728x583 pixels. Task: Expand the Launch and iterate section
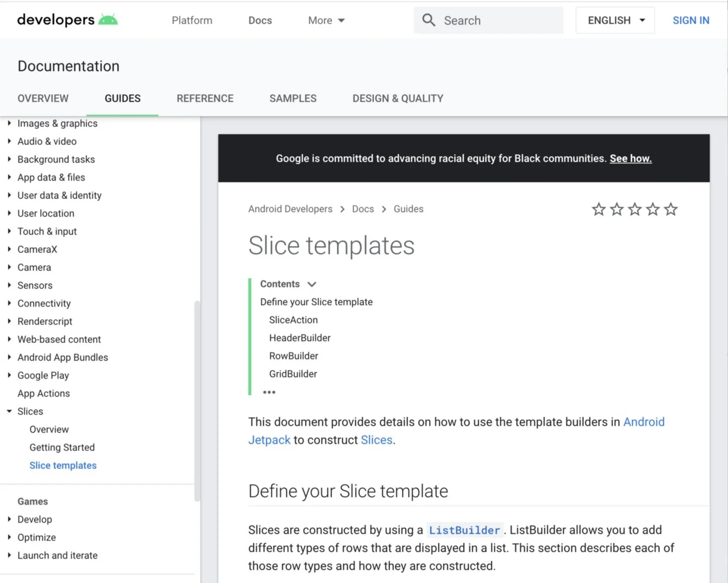(x=9, y=555)
